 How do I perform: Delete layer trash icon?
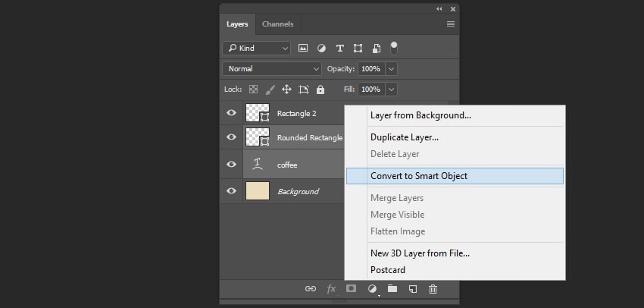click(433, 289)
